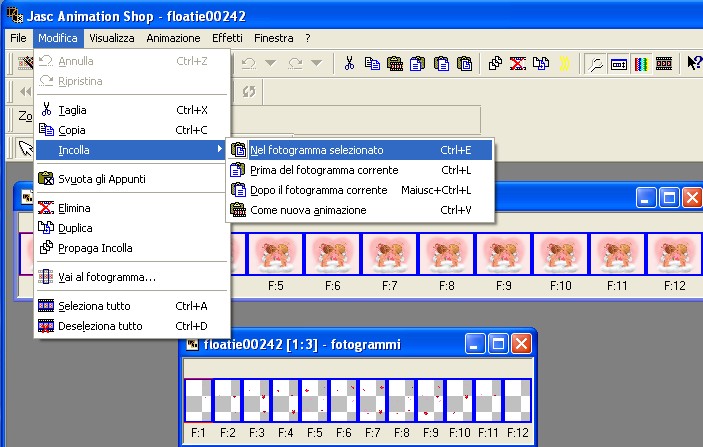
Task: Select cherub frame F:5 thumbnail
Action: pos(276,254)
